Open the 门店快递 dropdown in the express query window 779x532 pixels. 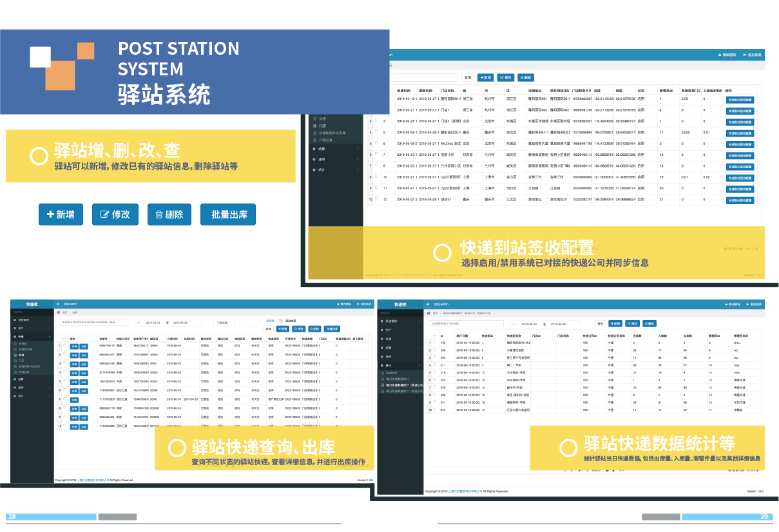226,323
